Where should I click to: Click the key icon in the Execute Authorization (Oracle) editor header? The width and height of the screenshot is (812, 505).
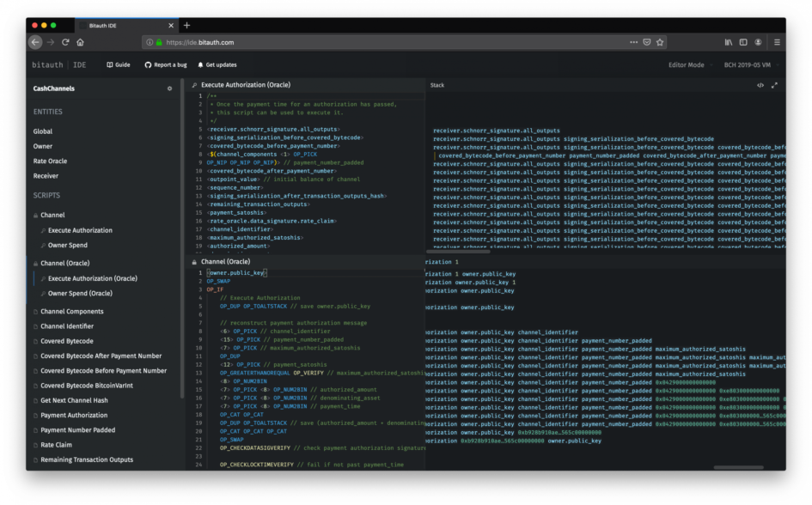[x=194, y=85]
